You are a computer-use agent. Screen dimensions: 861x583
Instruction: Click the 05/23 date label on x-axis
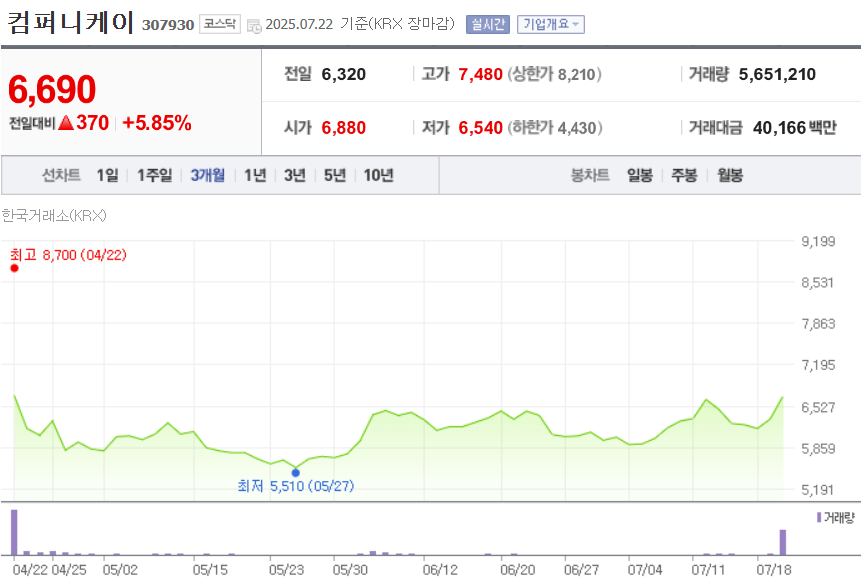click(287, 570)
